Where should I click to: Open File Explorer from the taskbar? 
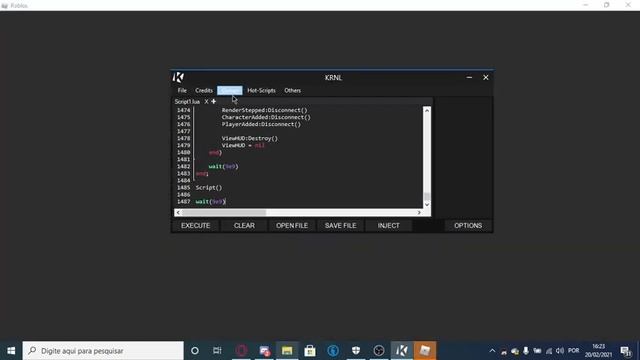pos(287,351)
